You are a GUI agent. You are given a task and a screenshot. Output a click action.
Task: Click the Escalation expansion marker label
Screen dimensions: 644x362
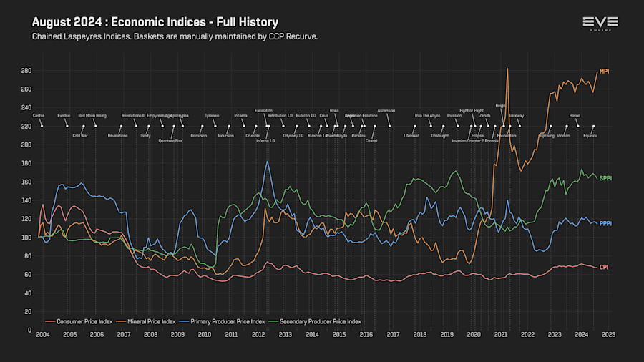click(263, 111)
